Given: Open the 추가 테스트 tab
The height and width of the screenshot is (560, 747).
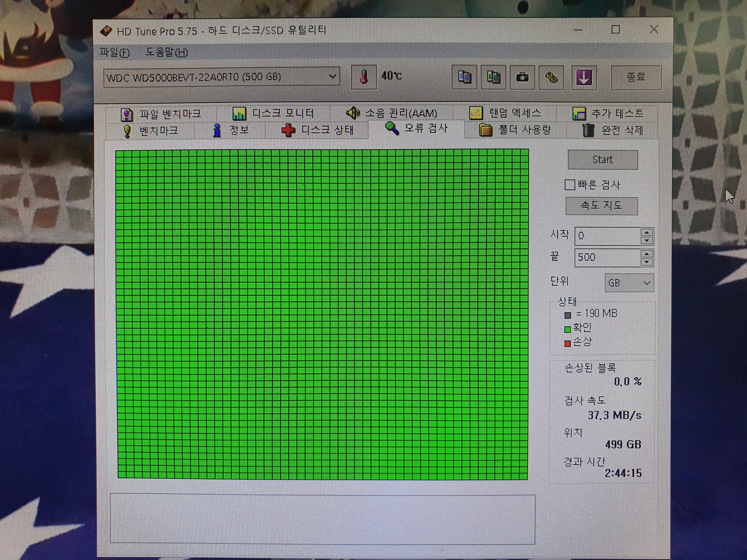Looking at the screenshot, I should [608, 113].
